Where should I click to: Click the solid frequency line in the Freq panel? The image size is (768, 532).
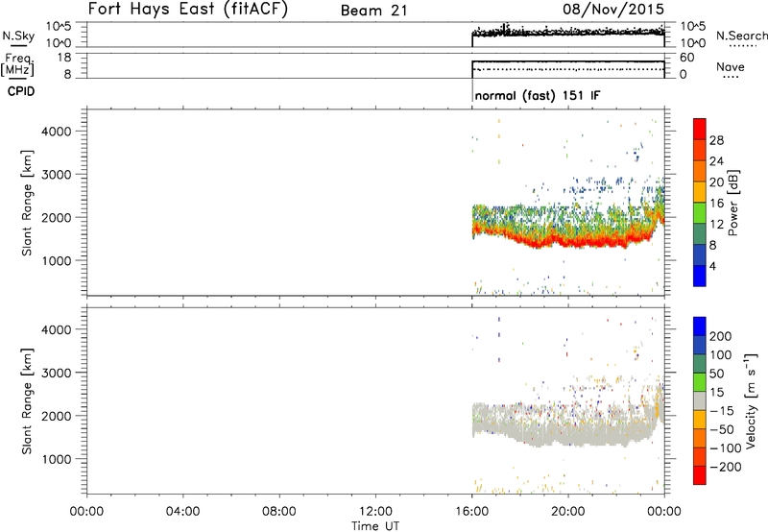tap(568, 61)
